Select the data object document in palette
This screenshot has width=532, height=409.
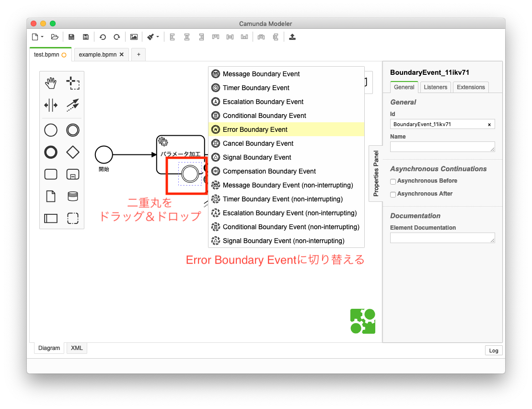(x=51, y=196)
